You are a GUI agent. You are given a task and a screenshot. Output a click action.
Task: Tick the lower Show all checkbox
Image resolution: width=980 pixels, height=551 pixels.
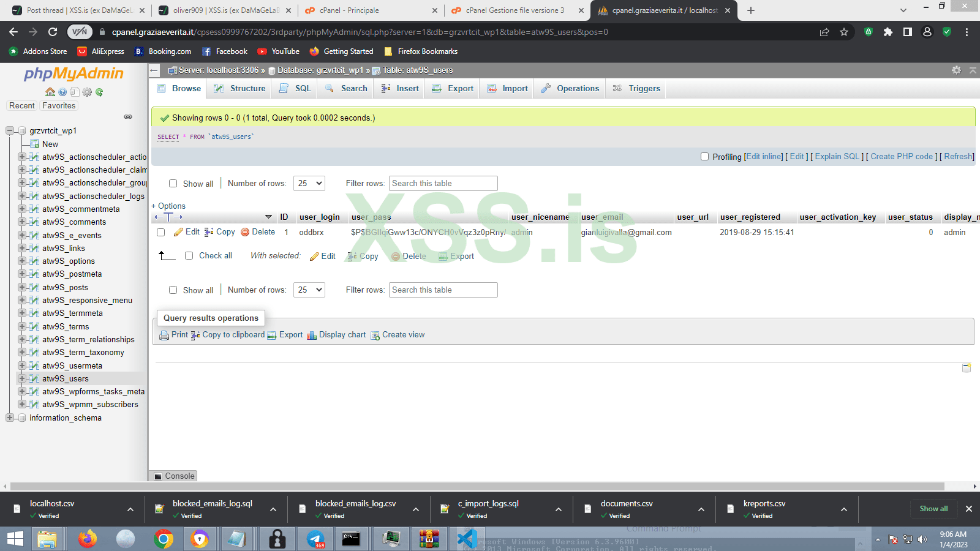click(x=173, y=290)
